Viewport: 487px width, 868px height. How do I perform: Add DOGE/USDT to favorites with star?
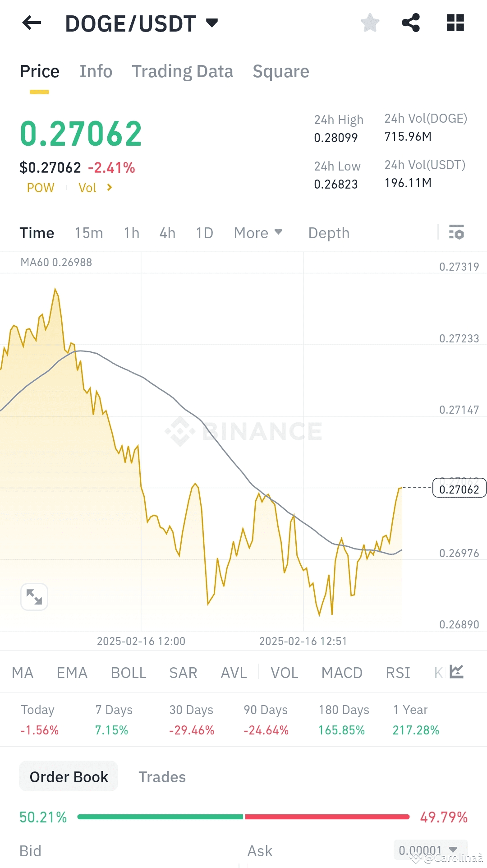[370, 23]
